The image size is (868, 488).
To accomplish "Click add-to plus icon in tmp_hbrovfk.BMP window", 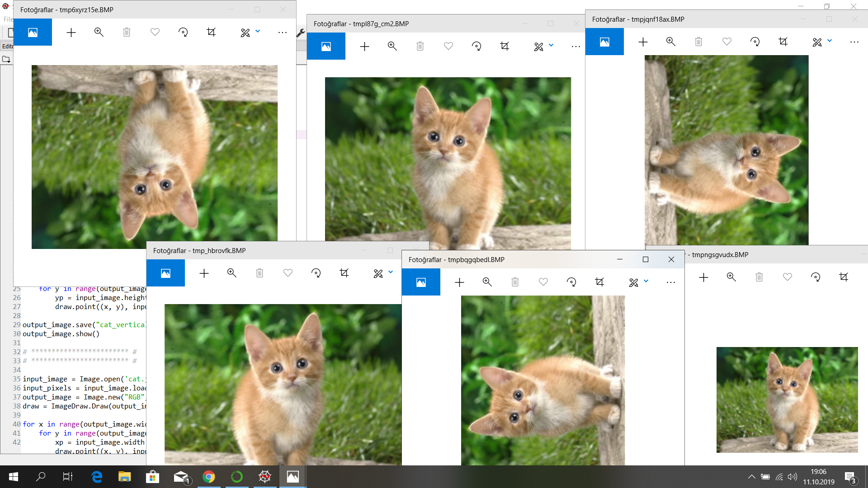I will click(x=204, y=273).
